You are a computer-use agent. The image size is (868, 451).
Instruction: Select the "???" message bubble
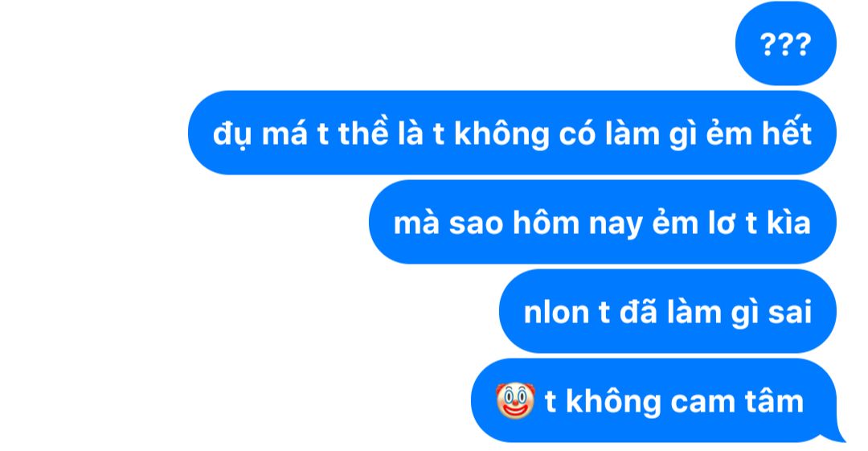point(785,43)
